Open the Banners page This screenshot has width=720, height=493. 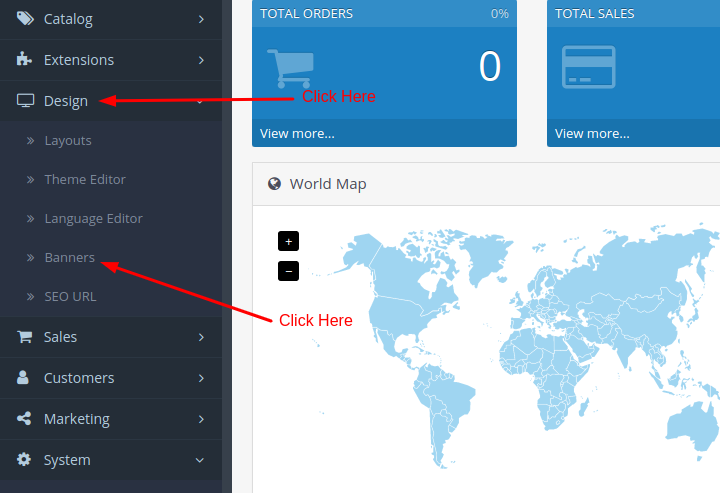70,258
